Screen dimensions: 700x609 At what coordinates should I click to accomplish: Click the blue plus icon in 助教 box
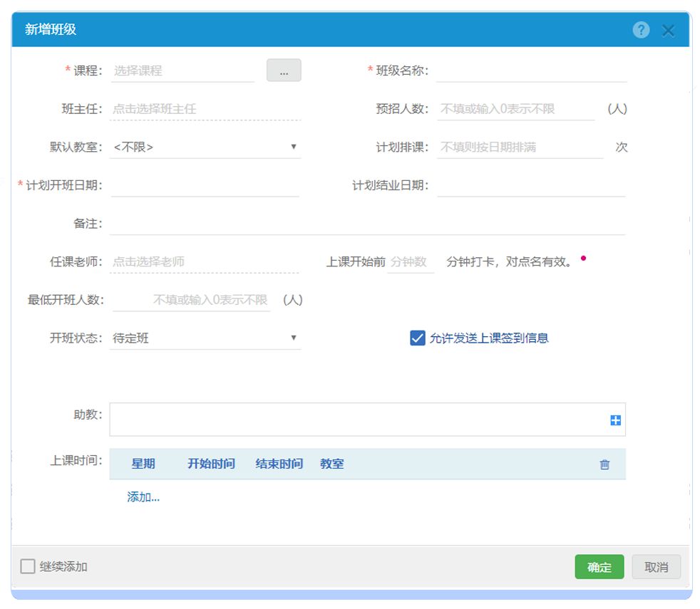point(615,420)
